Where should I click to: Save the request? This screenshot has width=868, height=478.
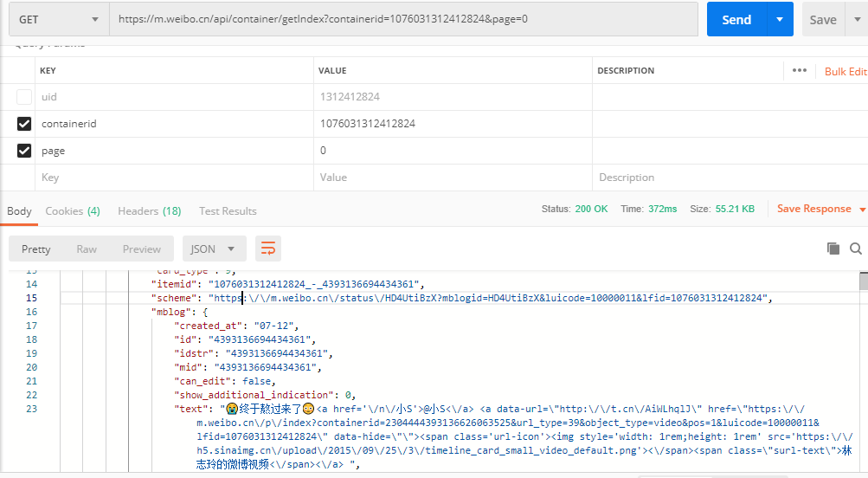pyautogui.click(x=823, y=19)
